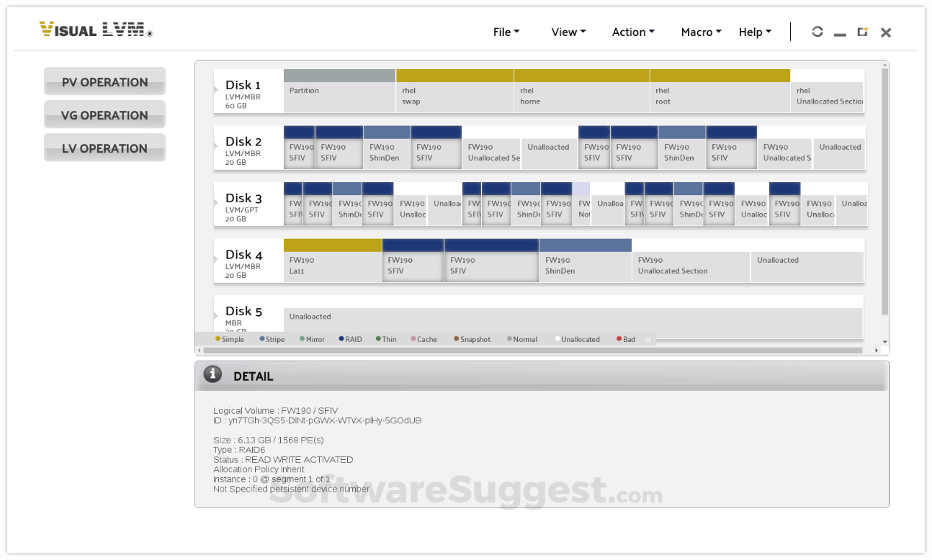This screenshot has width=932, height=560.
Task: Click the PV OPERATION button
Action: [104, 81]
